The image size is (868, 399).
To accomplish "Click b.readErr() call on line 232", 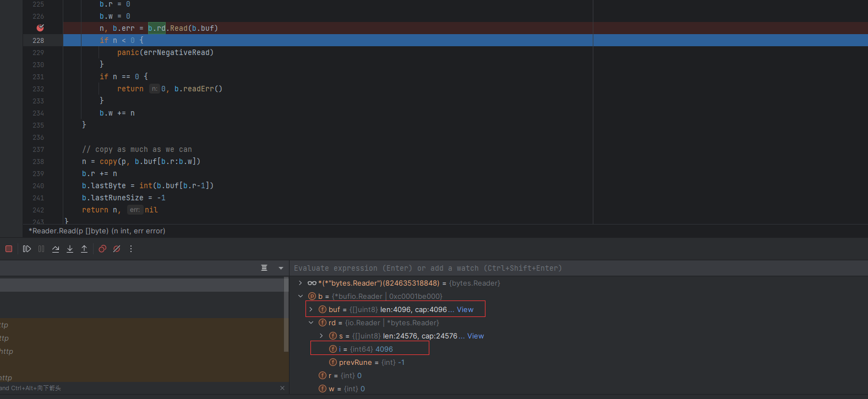I will (x=198, y=89).
